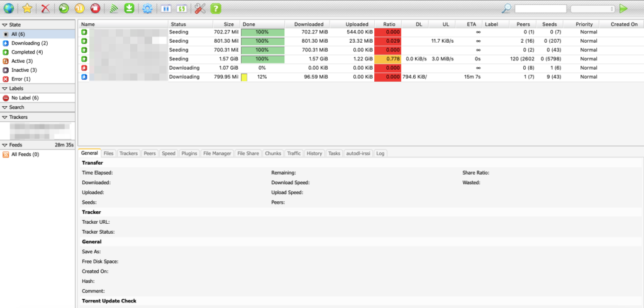Click the blue downloading icon of the 799.95 MiB torrent
This screenshot has width=644, height=308.
pos(84,77)
